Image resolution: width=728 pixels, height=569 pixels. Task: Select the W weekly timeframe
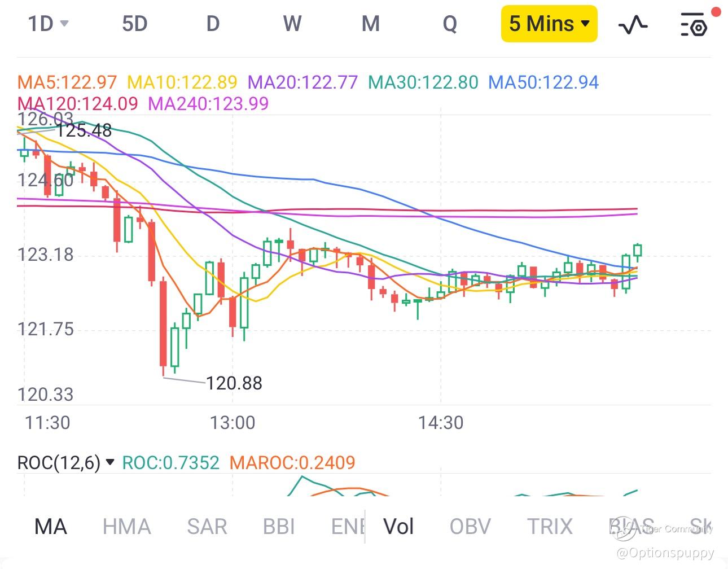pyautogui.click(x=292, y=24)
